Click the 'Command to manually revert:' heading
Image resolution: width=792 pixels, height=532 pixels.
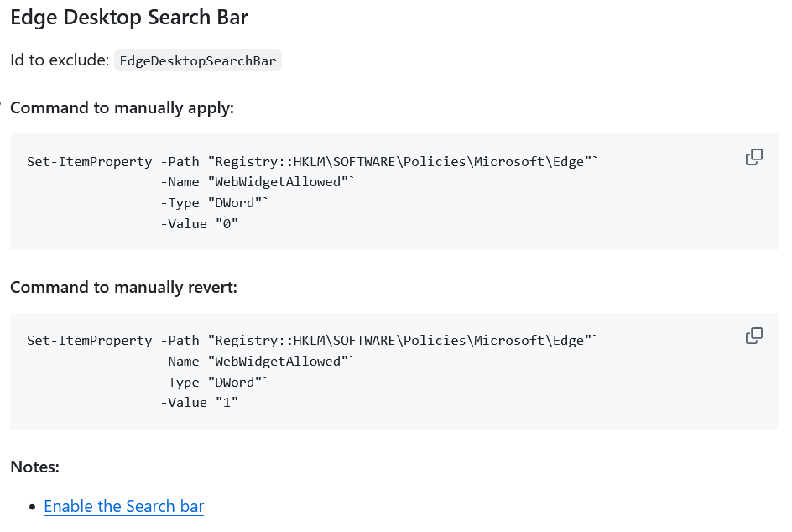click(123, 287)
